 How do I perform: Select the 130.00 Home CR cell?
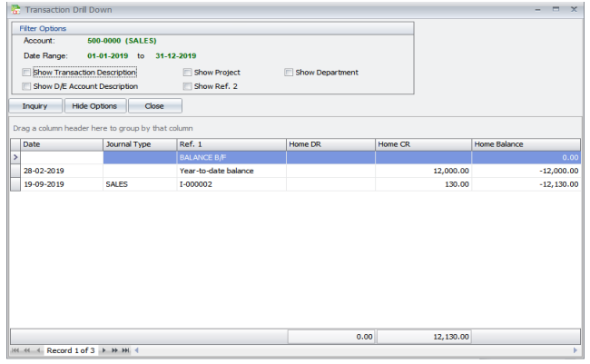(x=423, y=184)
